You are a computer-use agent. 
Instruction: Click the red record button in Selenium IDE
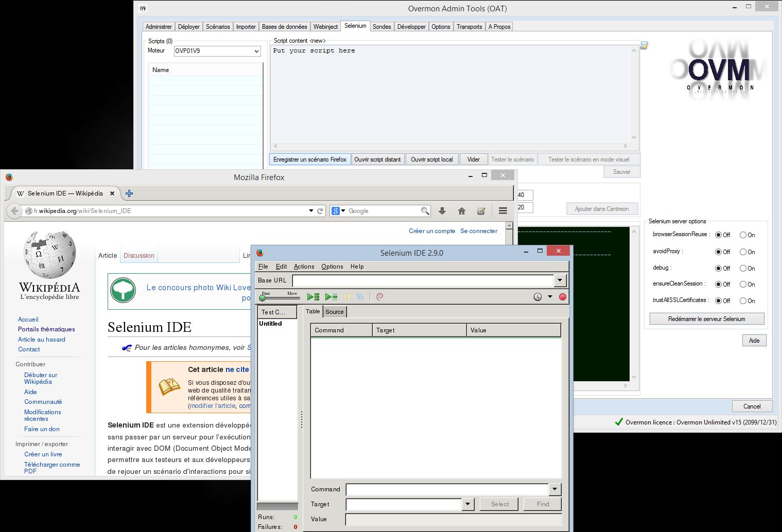pyautogui.click(x=563, y=297)
